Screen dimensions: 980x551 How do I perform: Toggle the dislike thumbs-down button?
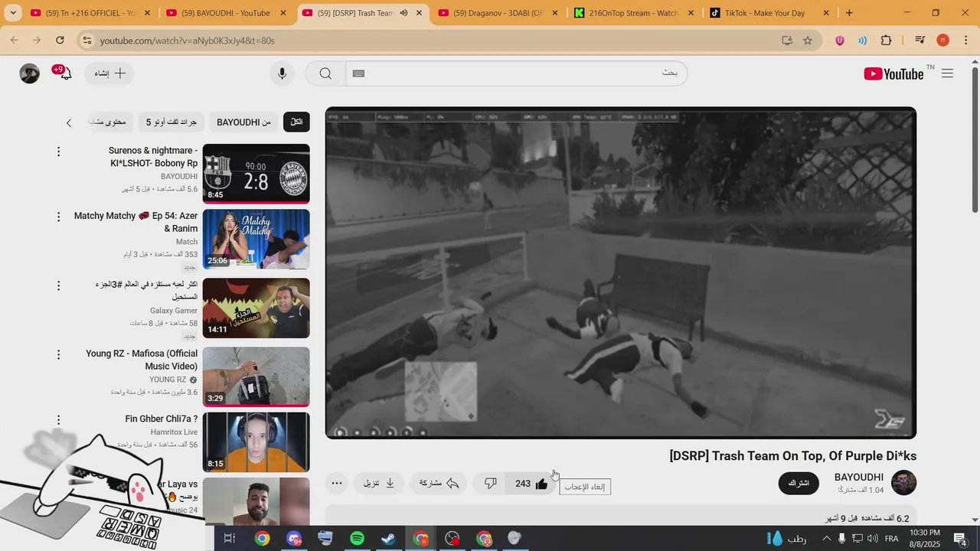point(491,484)
